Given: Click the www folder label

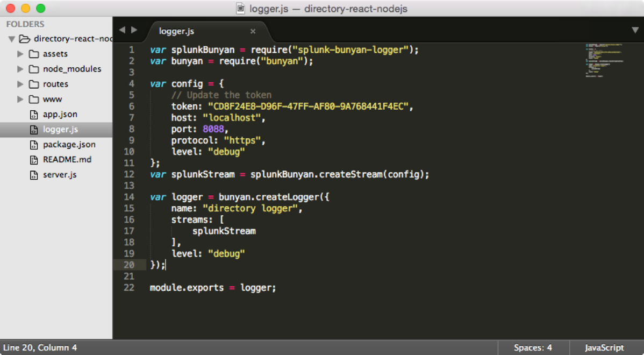Looking at the screenshot, I should [52, 100].
